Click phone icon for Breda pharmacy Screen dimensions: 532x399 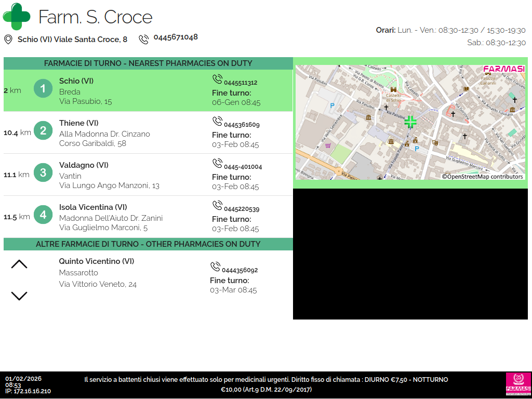tap(217, 79)
